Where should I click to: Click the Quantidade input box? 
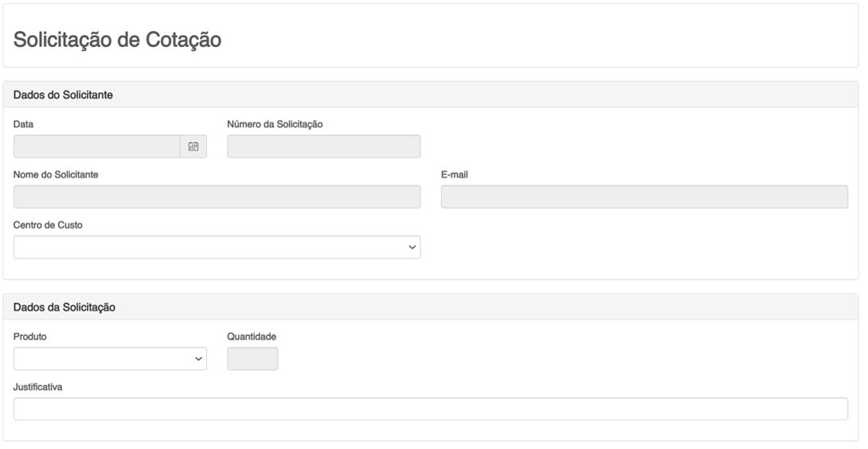pyautogui.click(x=252, y=359)
